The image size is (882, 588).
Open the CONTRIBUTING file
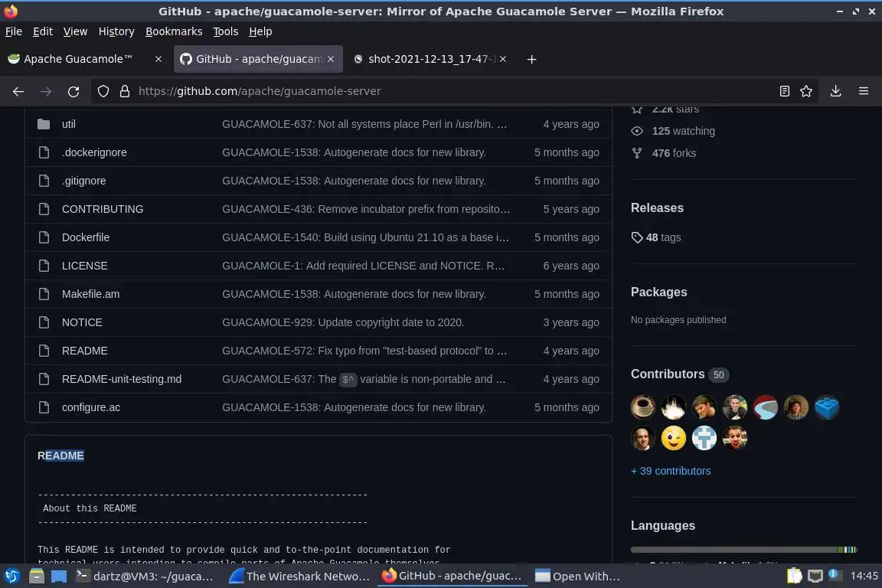[x=103, y=209]
